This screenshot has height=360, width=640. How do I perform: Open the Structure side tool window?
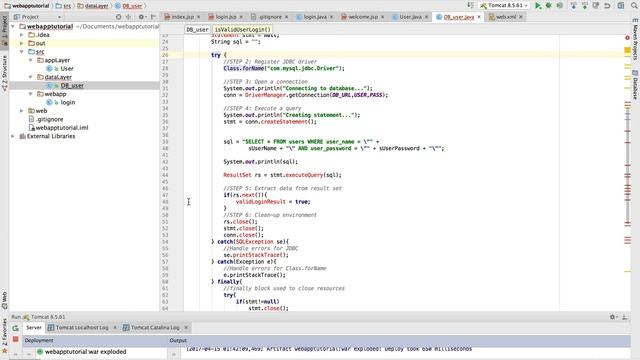point(4,73)
